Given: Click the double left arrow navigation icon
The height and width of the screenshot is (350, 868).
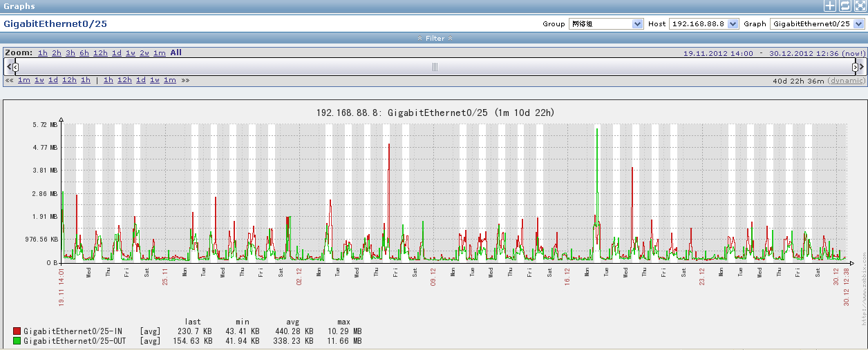Looking at the screenshot, I should point(9,80).
